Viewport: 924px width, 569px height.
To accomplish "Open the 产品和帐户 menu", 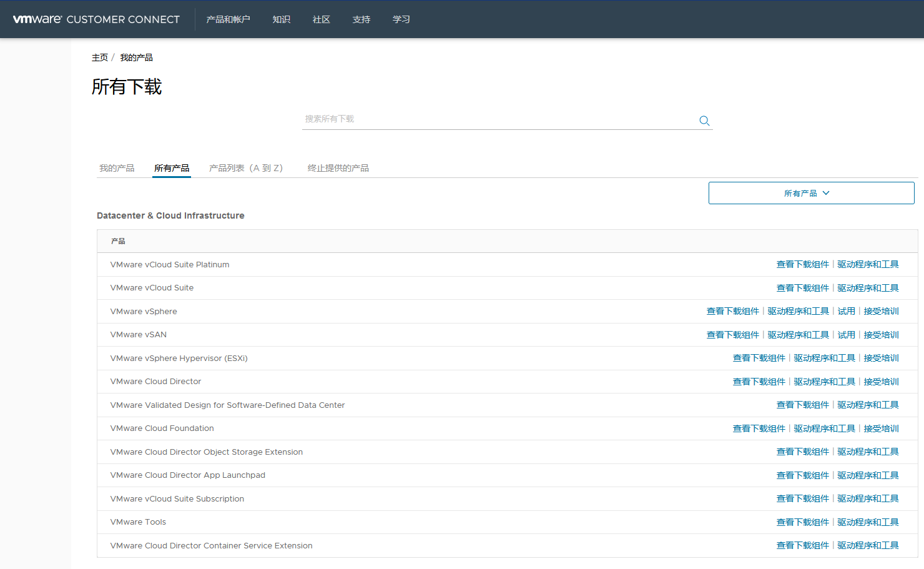I will pos(228,19).
